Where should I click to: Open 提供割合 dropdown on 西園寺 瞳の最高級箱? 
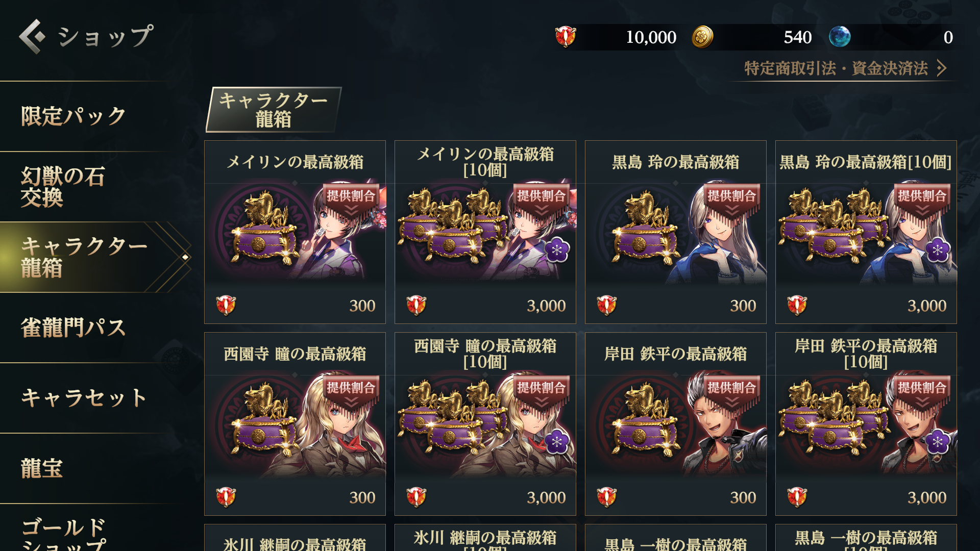(x=351, y=393)
